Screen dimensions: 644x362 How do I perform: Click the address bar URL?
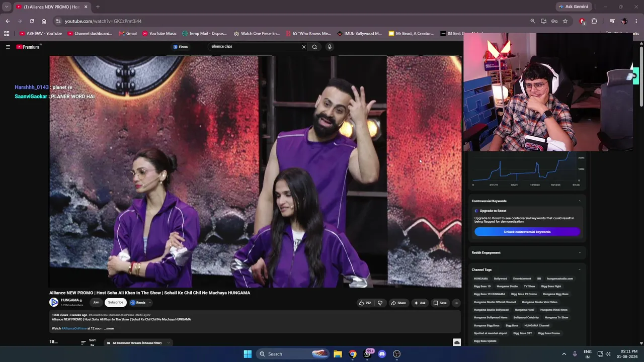[x=103, y=21]
